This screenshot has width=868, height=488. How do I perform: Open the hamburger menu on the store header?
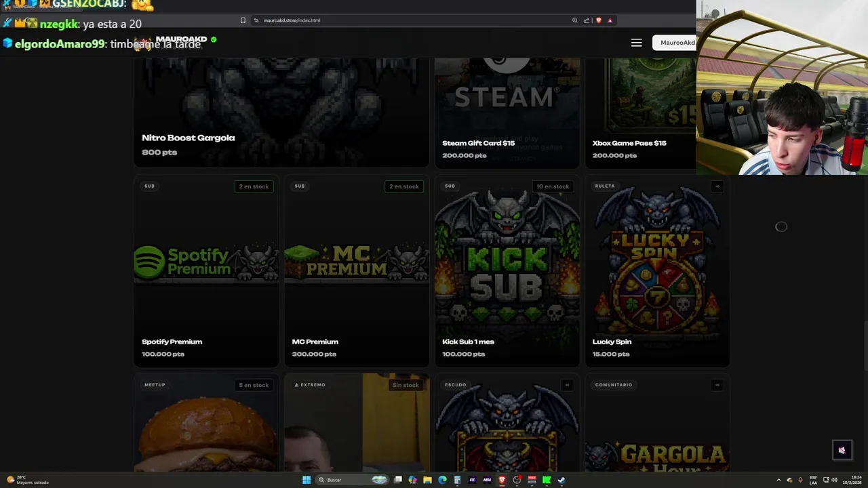[636, 43]
